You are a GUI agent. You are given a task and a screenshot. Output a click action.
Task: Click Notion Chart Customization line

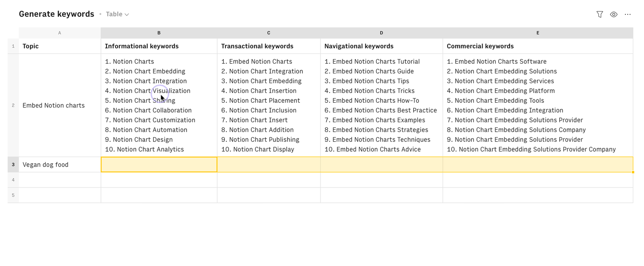150,120
